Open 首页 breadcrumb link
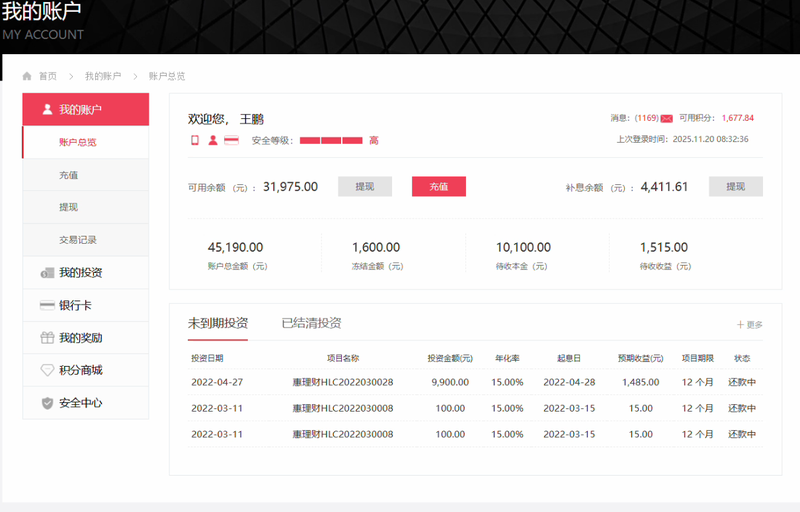The width and height of the screenshot is (800, 512). (48, 76)
